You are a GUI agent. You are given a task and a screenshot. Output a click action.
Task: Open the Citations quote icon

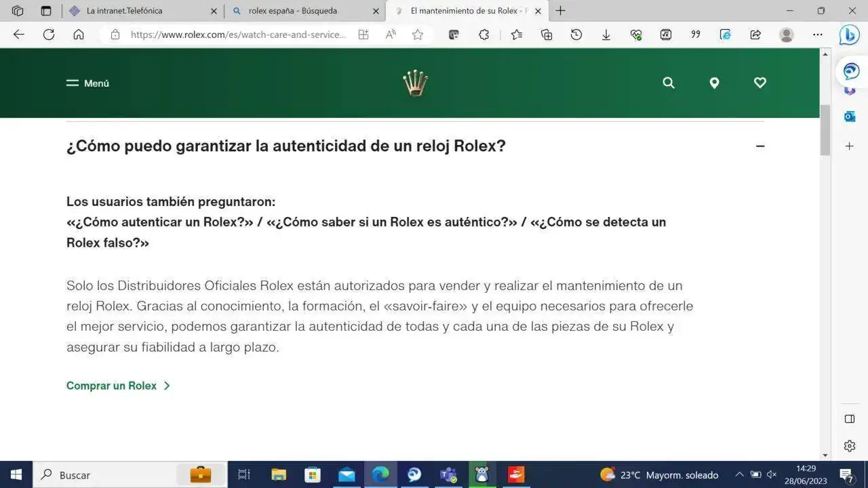click(696, 35)
